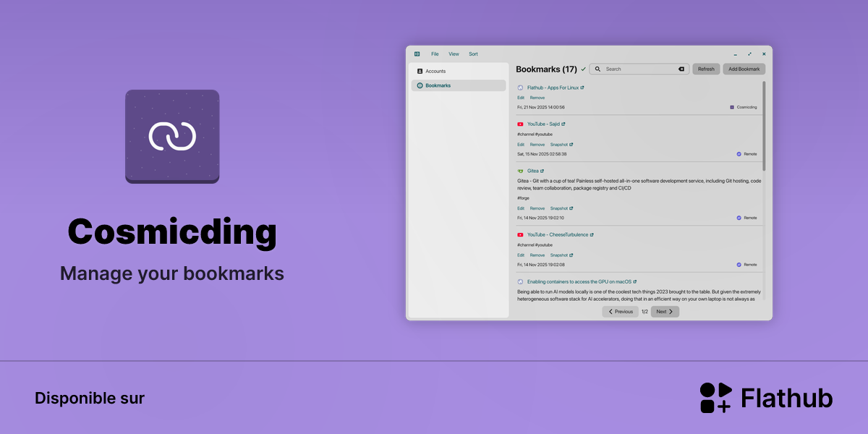Image resolution: width=868 pixels, height=434 pixels.
Task: Click external-link icon after GPU on macOS
Action: [x=635, y=281]
